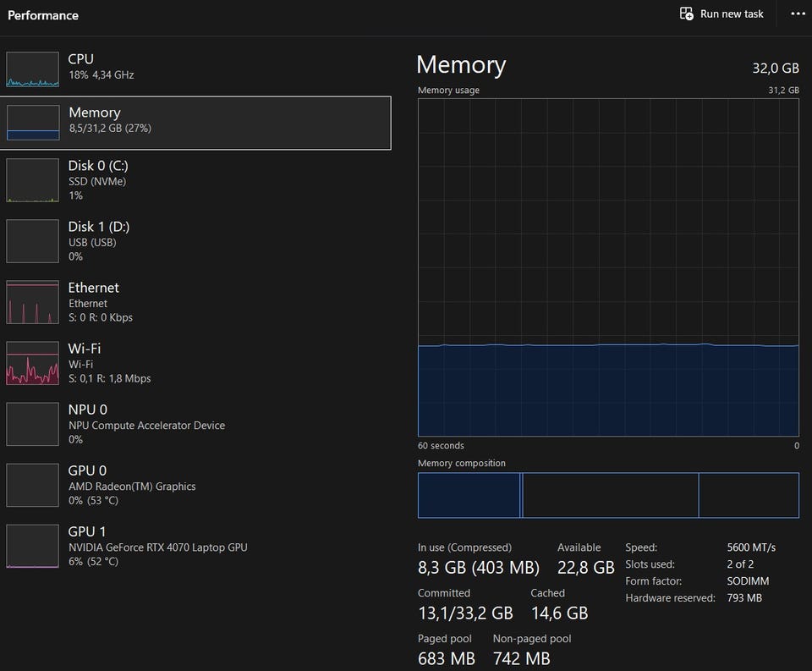Click the Wi-Fi throughput graph thumbnail
The height and width of the screenshot is (671, 812).
tap(33, 364)
